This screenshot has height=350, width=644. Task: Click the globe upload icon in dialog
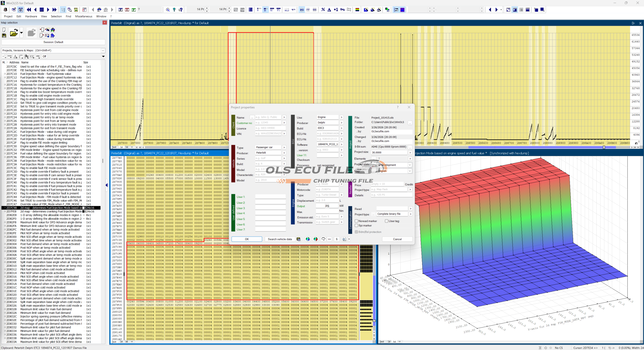(316, 239)
